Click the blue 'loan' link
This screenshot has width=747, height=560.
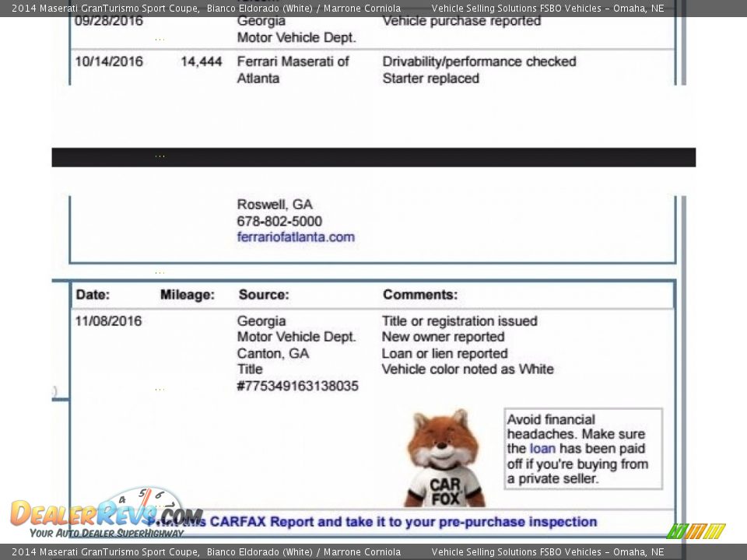[x=542, y=449]
